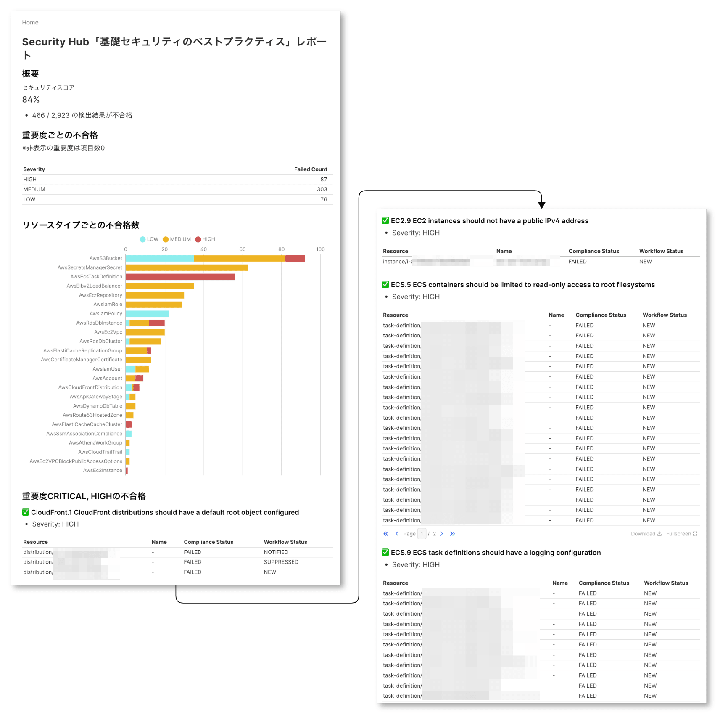The width and height of the screenshot is (728, 715).
Task: Click Name header in EC2.9 table
Action: tap(504, 251)
